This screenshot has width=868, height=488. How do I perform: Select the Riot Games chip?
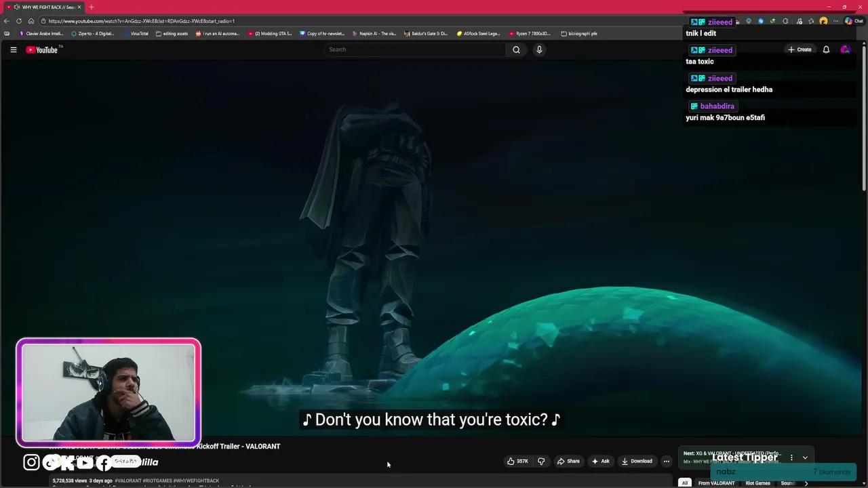(x=757, y=483)
